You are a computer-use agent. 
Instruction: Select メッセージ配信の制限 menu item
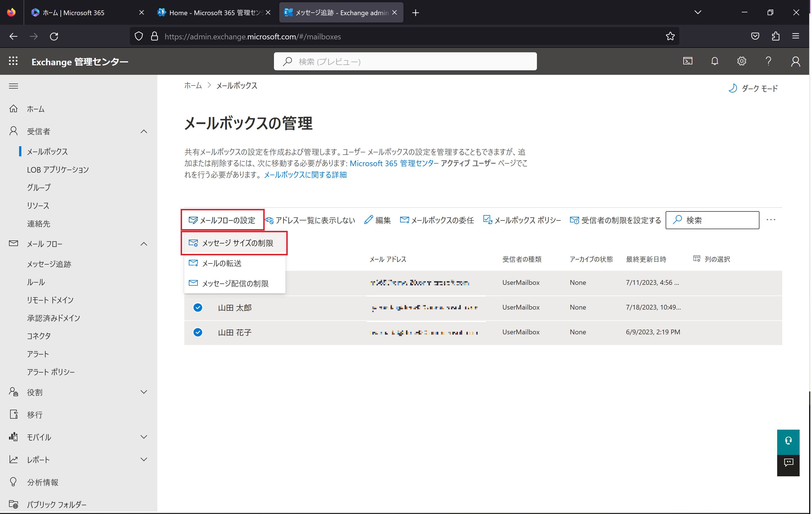tap(235, 283)
